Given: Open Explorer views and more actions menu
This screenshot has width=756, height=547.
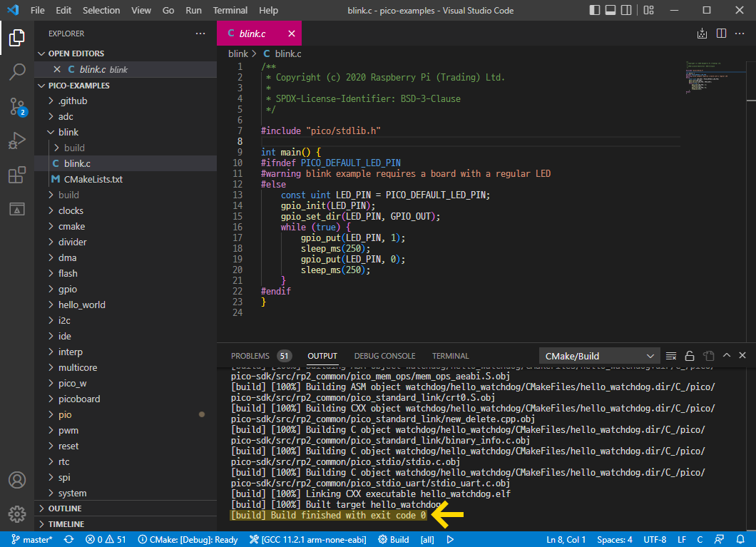Looking at the screenshot, I should point(200,34).
